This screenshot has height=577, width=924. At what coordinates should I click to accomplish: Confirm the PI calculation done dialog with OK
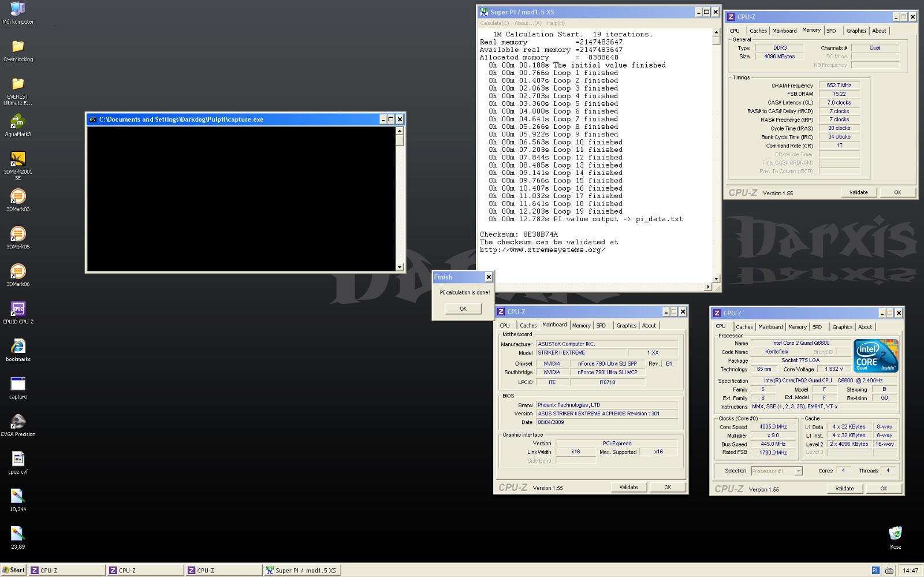463,308
